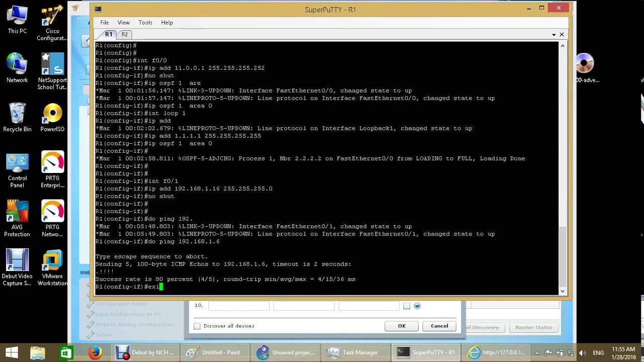The width and height of the screenshot is (644, 362).
Task: Open the green Store taskbar icon
Action: point(65,352)
